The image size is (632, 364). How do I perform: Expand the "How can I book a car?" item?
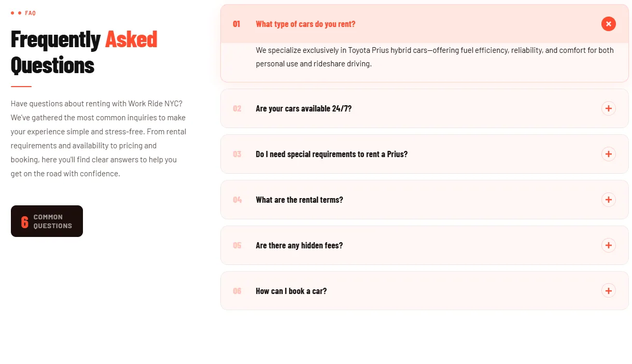pos(424,291)
